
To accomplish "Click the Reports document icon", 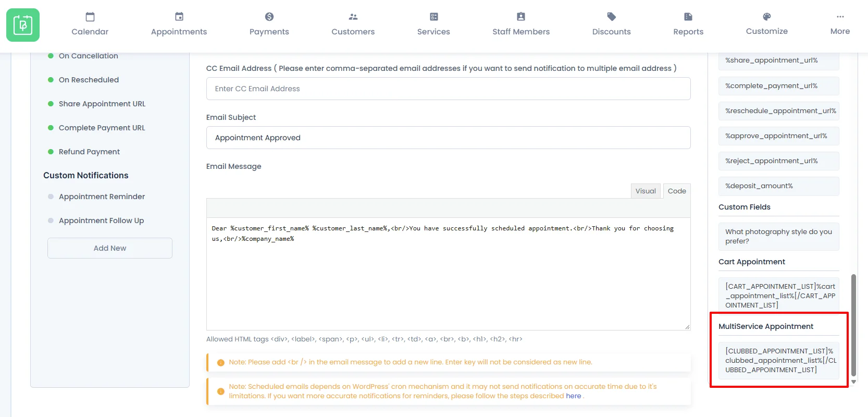I will 688,17.
